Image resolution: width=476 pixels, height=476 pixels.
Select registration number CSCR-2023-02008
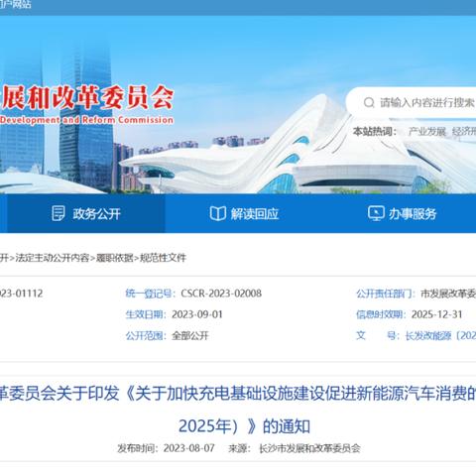tap(221, 294)
